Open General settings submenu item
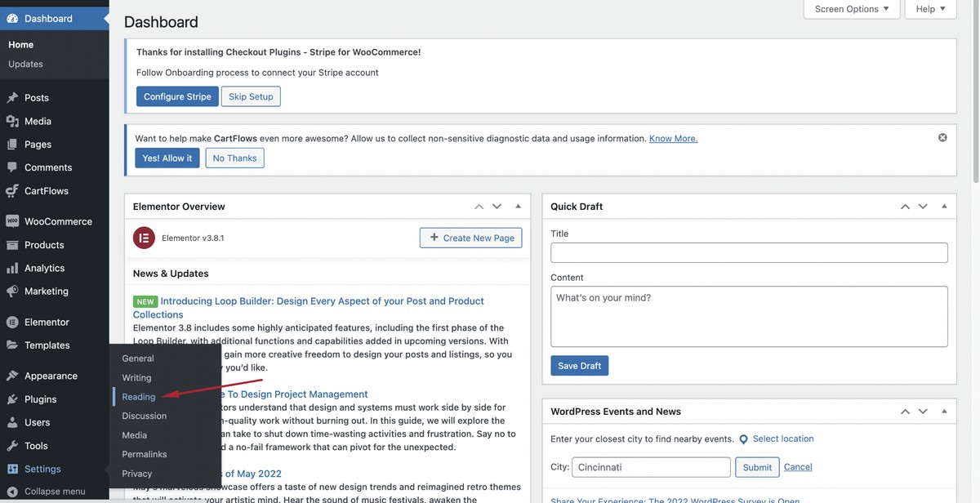This screenshot has height=503, width=980. pyautogui.click(x=138, y=358)
